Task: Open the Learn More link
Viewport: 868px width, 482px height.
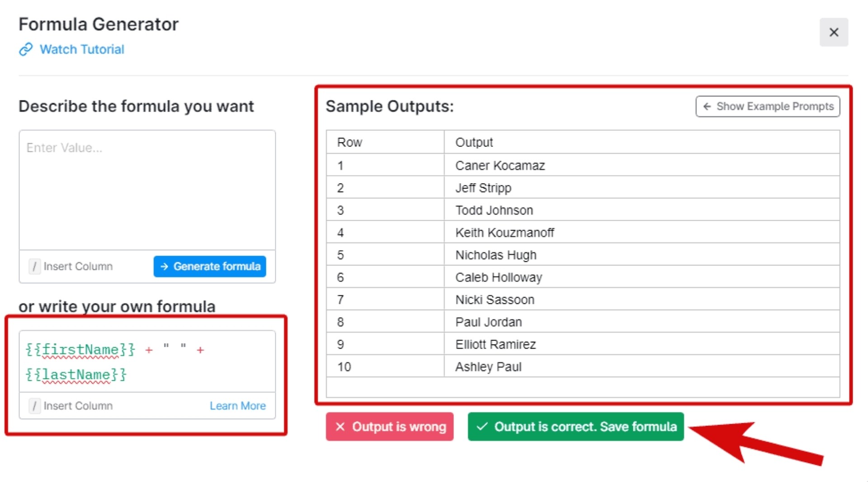Action: [238, 406]
